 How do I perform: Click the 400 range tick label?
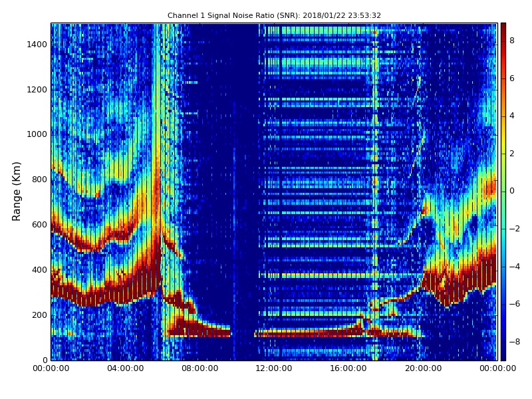(x=39, y=270)
